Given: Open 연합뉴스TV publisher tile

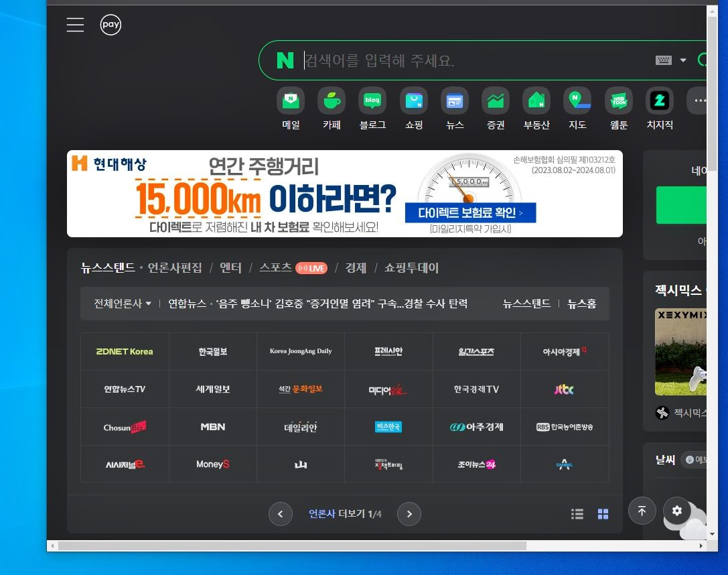Looking at the screenshot, I should pyautogui.click(x=125, y=389).
